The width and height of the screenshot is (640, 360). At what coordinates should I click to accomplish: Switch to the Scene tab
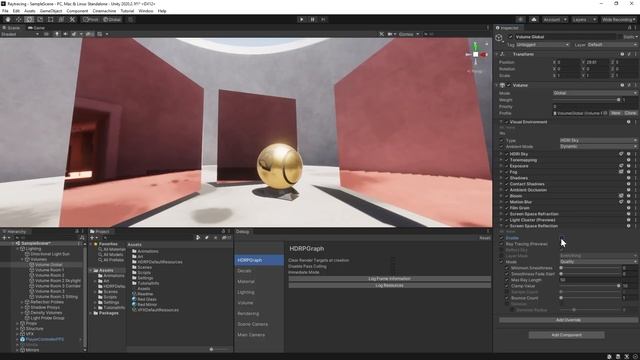tap(11, 28)
